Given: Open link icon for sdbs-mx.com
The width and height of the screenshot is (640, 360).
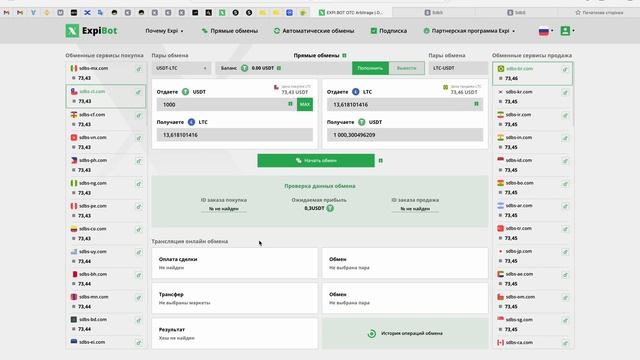Looking at the screenshot, I should [139, 69].
